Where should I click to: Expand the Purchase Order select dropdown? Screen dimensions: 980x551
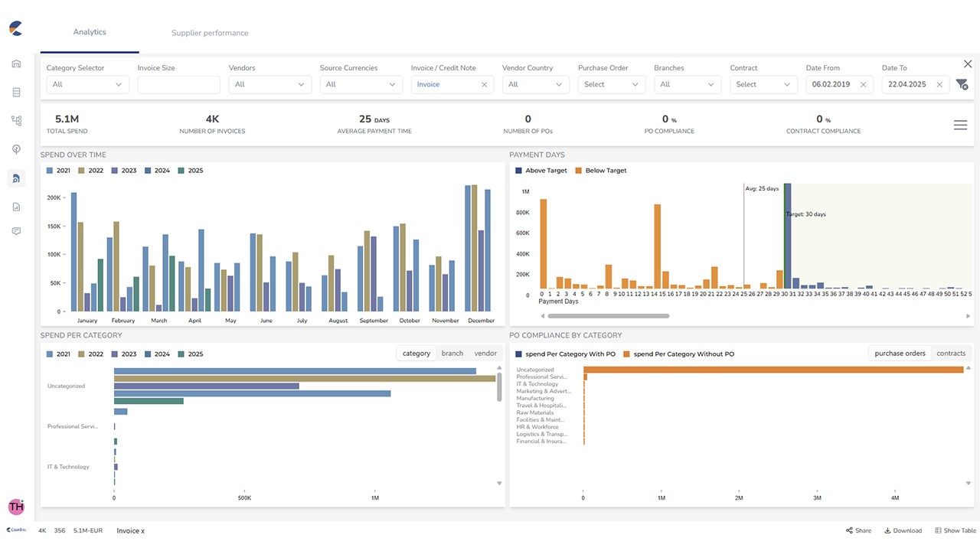point(611,84)
